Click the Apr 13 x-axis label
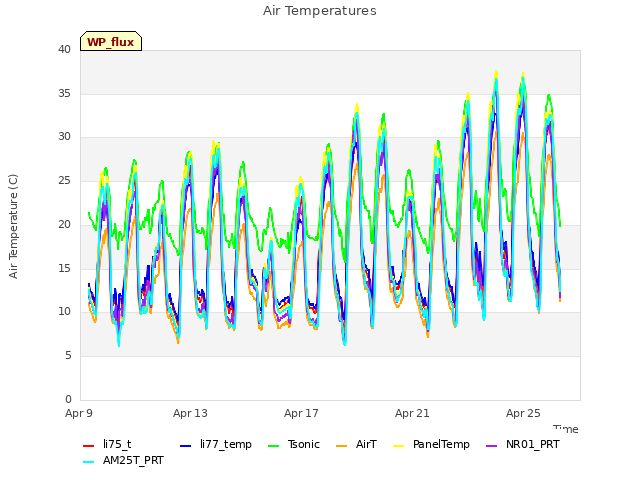This screenshot has height=480, width=640. tap(190, 413)
